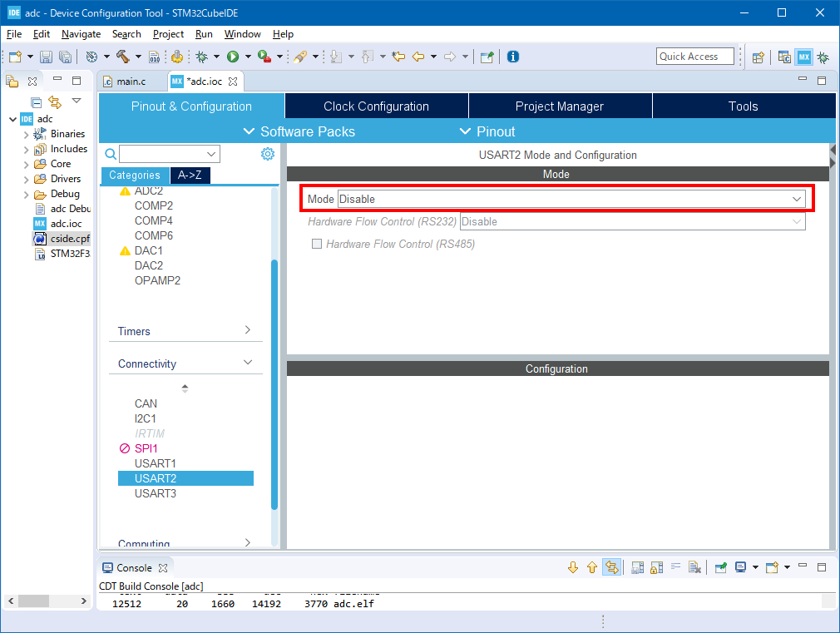The width and height of the screenshot is (840, 633).
Task: Select the MX Device Configuration perspective icon
Action: [x=804, y=57]
